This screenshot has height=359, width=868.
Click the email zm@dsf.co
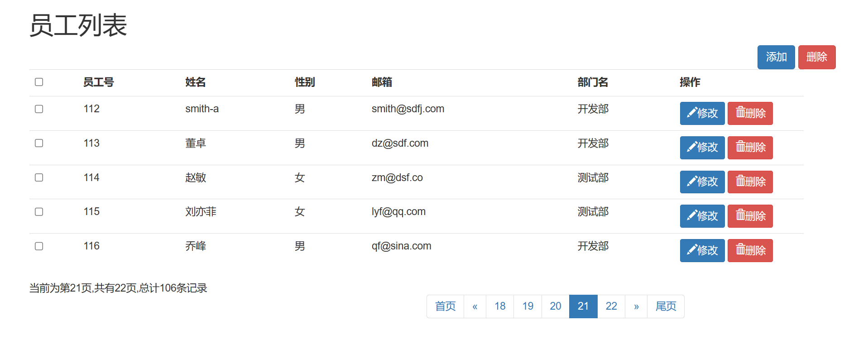click(x=397, y=178)
